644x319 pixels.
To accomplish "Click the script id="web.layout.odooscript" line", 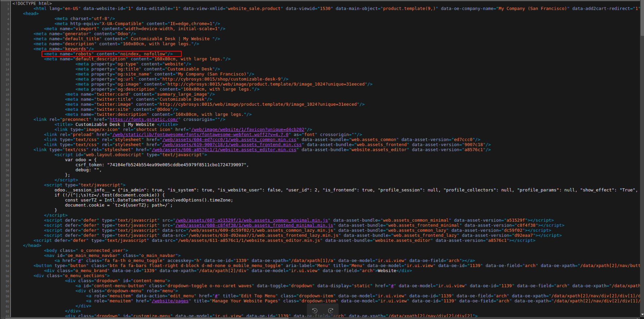I will pos(131,155).
